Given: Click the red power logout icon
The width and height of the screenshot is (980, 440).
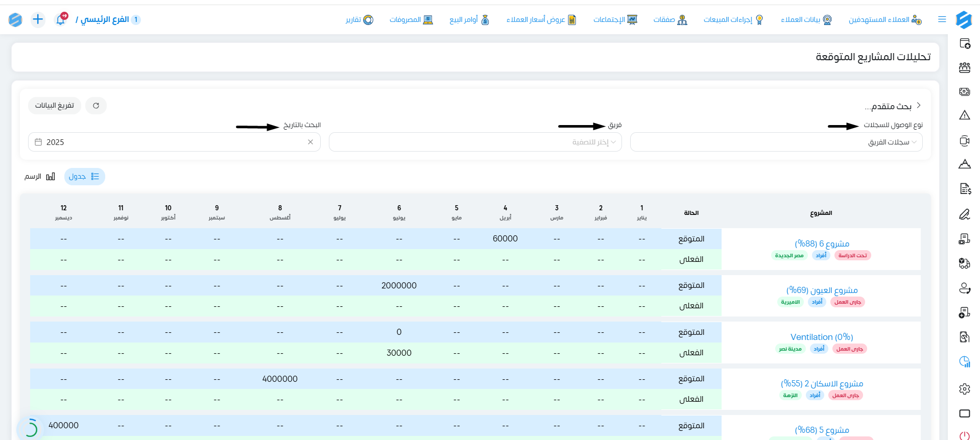Looking at the screenshot, I should (965, 436).
